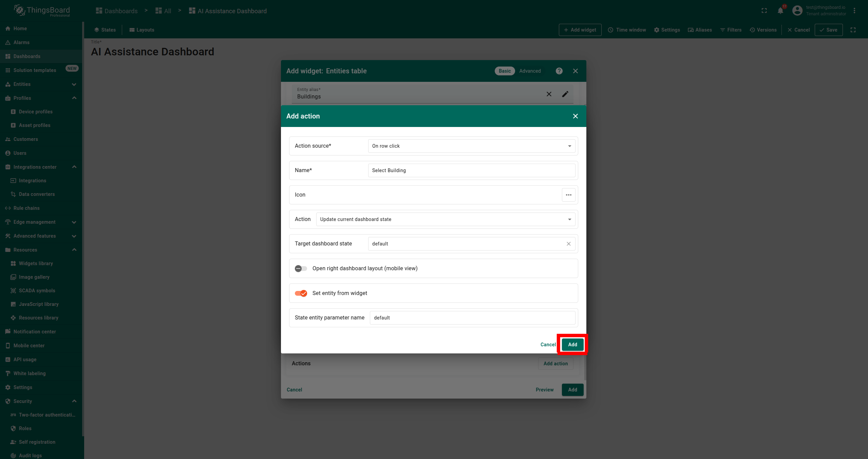This screenshot has height=459, width=868.
Task: Click the Name input field
Action: [471, 170]
